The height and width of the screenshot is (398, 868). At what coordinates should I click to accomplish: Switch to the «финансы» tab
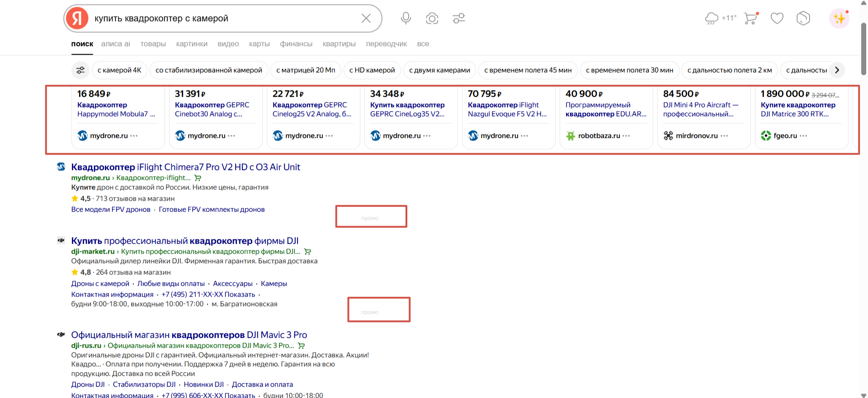pyautogui.click(x=296, y=44)
